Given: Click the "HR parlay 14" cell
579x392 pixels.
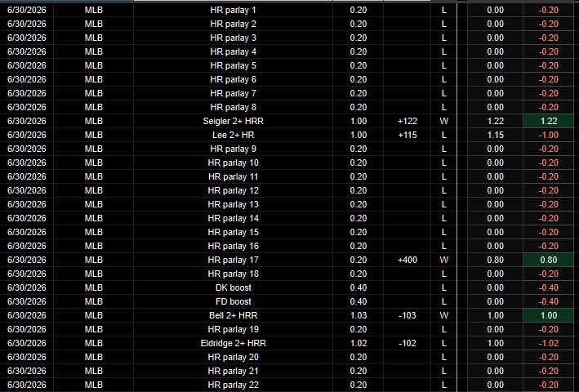Looking at the screenshot, I should [233, 219].
